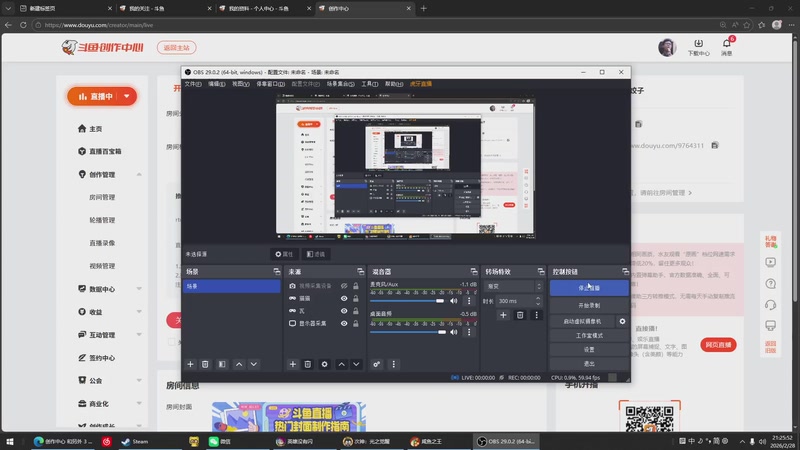The width and height of the screenshot is (800, 450).
Task: Unlock the 视频采集设备 source
Action: 356,286
